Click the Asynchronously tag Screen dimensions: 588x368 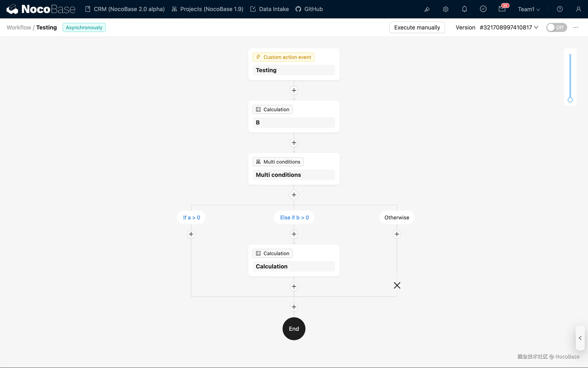[x=84, y=28]
